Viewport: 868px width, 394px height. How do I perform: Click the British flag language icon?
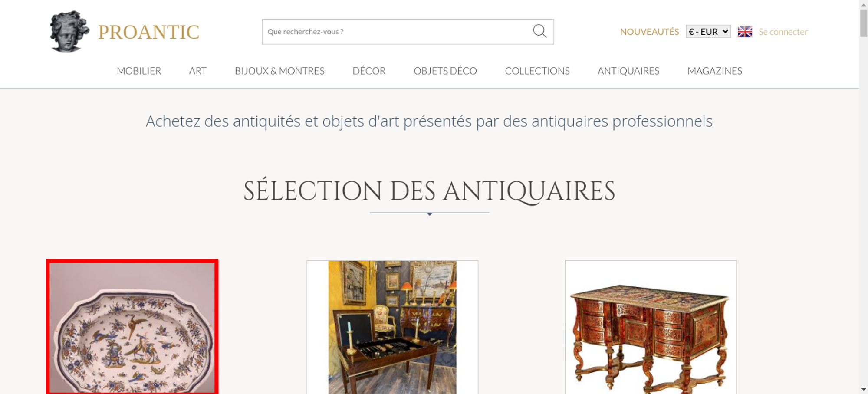pos(745,32)
